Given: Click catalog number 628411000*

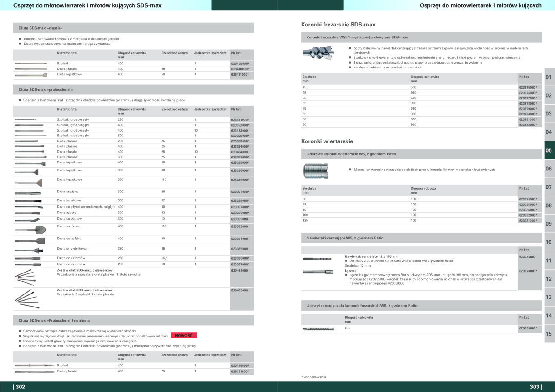Looking at the screenshot, I should coord(240,75).
